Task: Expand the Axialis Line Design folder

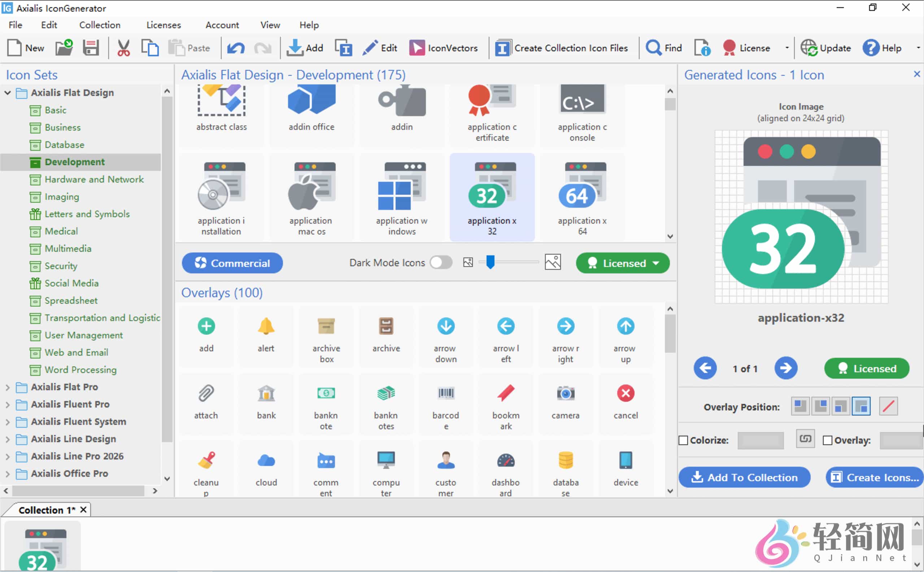Action: (x=8, y=439)
